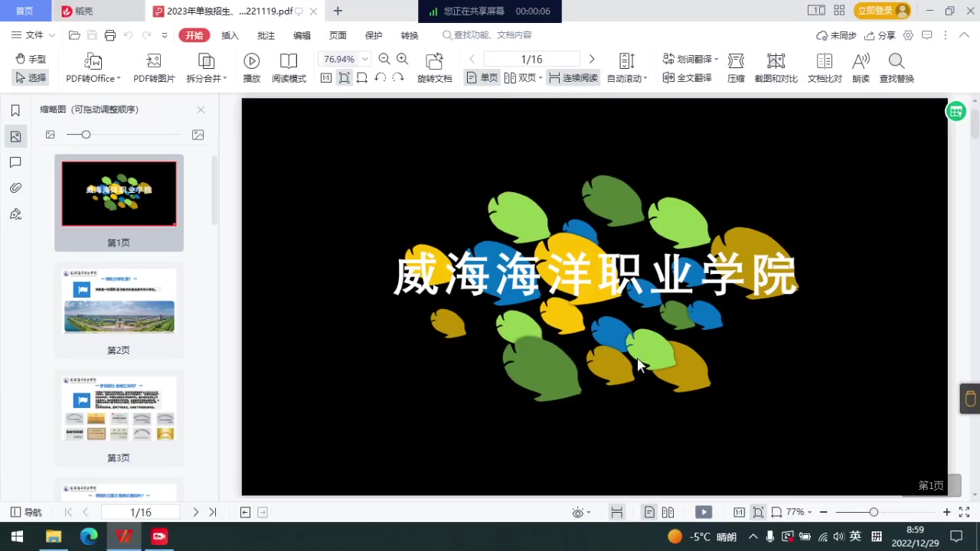980x551 pixels.
Task: Switch to the 页面 ribbon tab
Action: coord(338,35)
